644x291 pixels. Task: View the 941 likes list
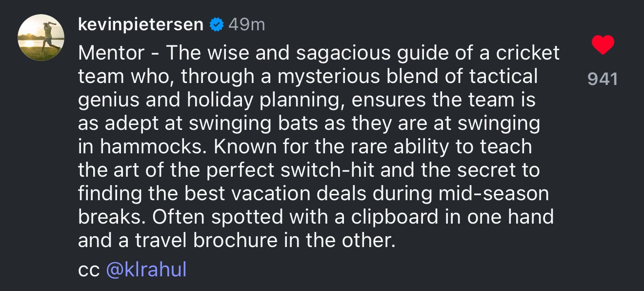coord(603,79)
